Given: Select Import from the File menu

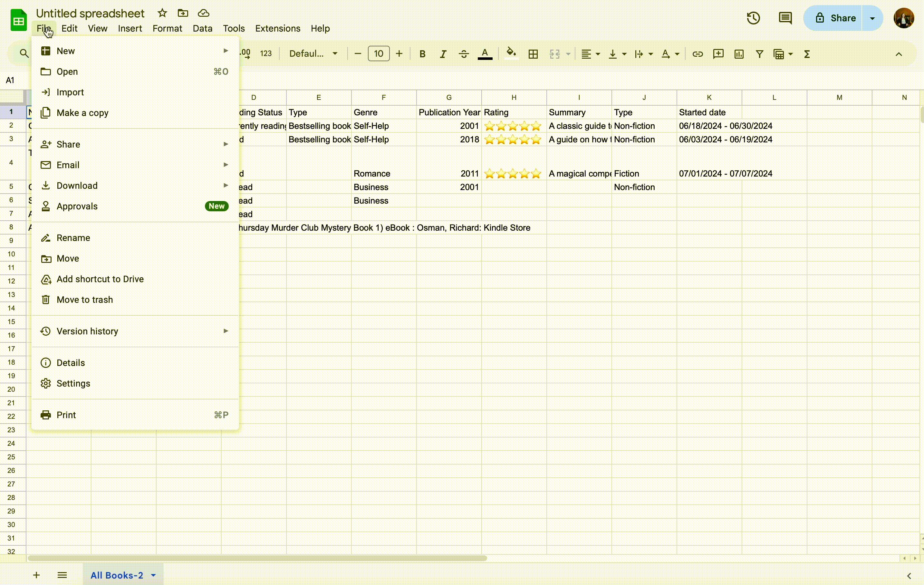Looking at the screenshot, I should 135,92.
